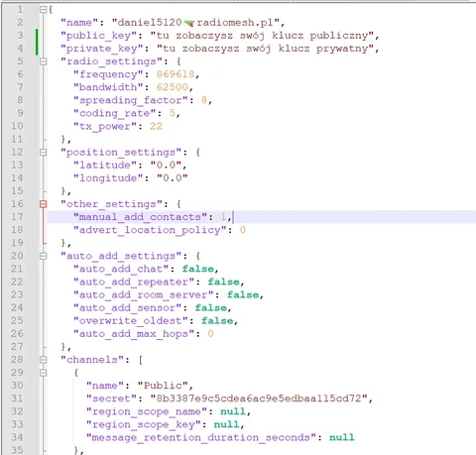The width and height of the screenshot is (476, 455).
Task: Place cursor in name value daniel5120 radiomesh.pl
Action: click(196, 23)
